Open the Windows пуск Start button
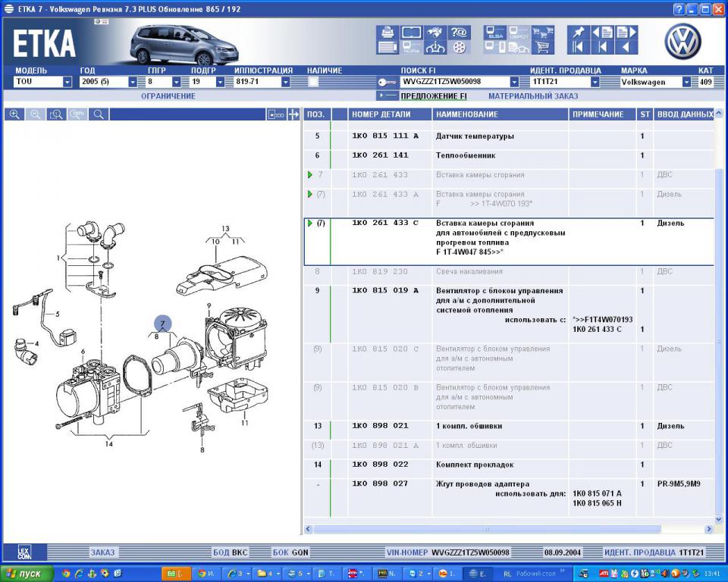 [27, 574]
